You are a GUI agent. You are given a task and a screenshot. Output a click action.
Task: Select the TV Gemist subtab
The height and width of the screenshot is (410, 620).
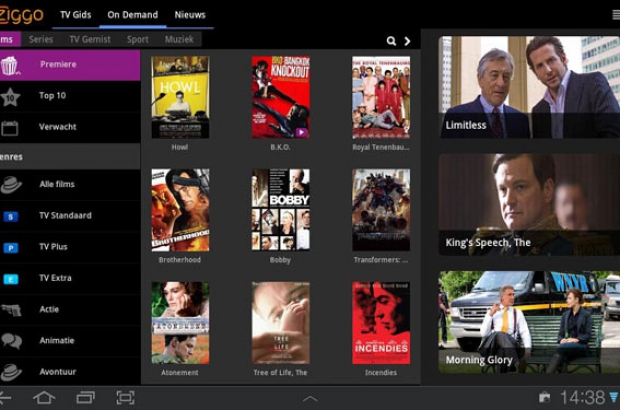click(x=89, y=40)
